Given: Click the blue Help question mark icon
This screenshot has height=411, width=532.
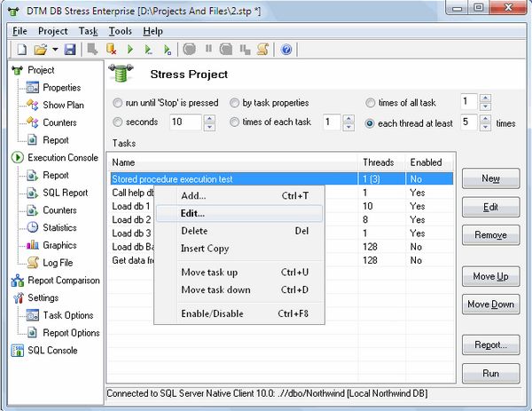Looking at the screenshot, I should point(286,50).
